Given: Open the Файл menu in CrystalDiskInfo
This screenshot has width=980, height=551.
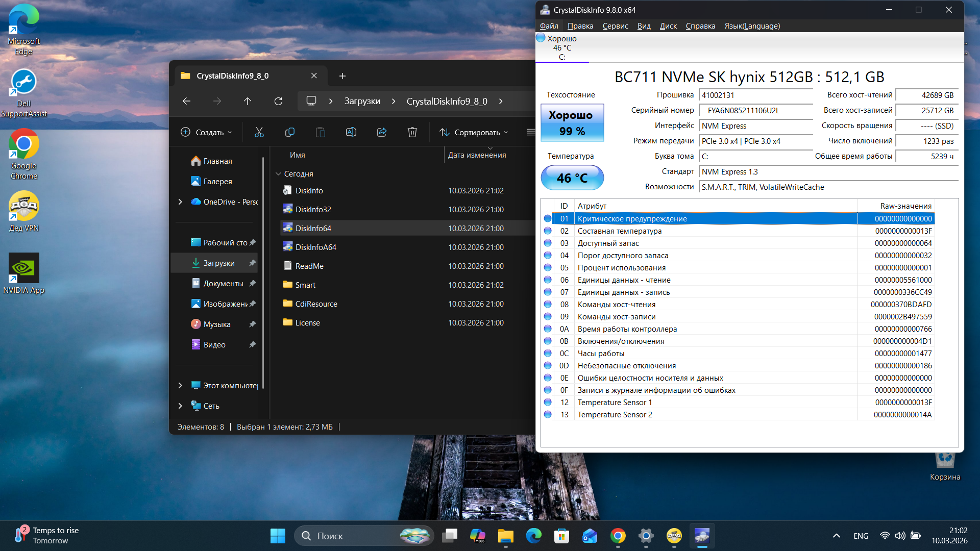Looking at the screenshot, I should pos(549,26).
